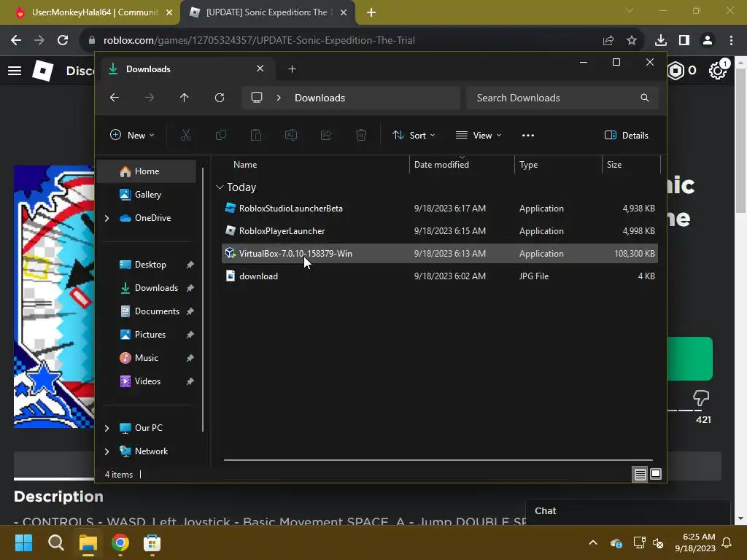Open Microsoft Store from taskbar
The image size is (747, 560).
click(x=152, y=542)
